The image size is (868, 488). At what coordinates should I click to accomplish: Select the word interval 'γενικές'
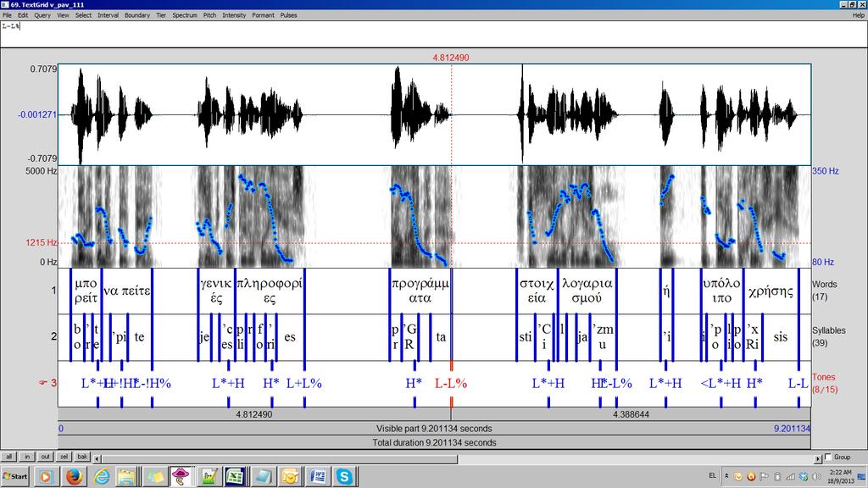point(216,291)
